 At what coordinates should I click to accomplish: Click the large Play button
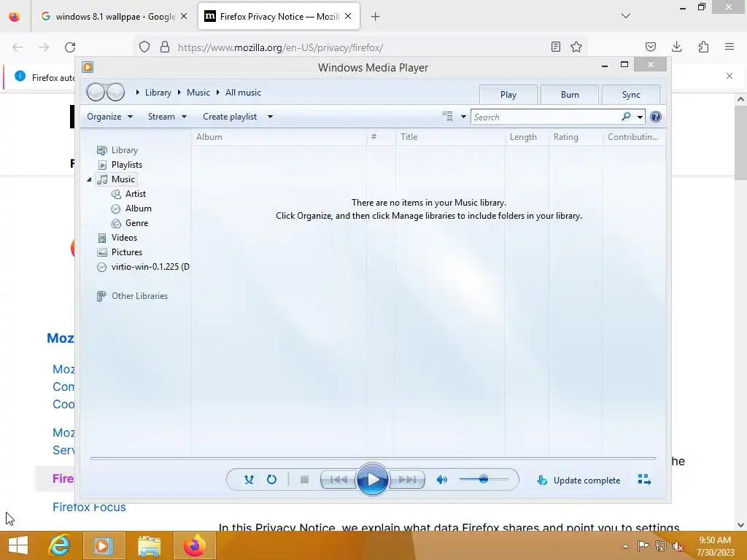pos(373,480)
